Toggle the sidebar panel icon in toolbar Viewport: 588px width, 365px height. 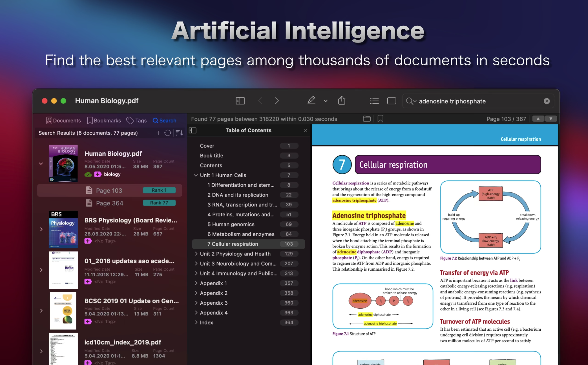[x=240, y=101]
